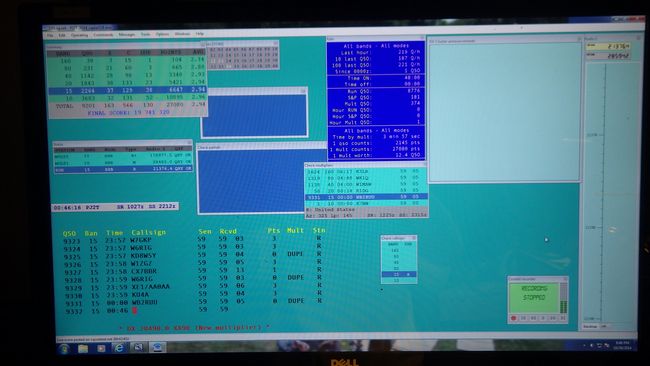Screen dimensions: 650x366
Task: Close the Contest recorder window
Action: pyautogui.click(x=565, y=279)
